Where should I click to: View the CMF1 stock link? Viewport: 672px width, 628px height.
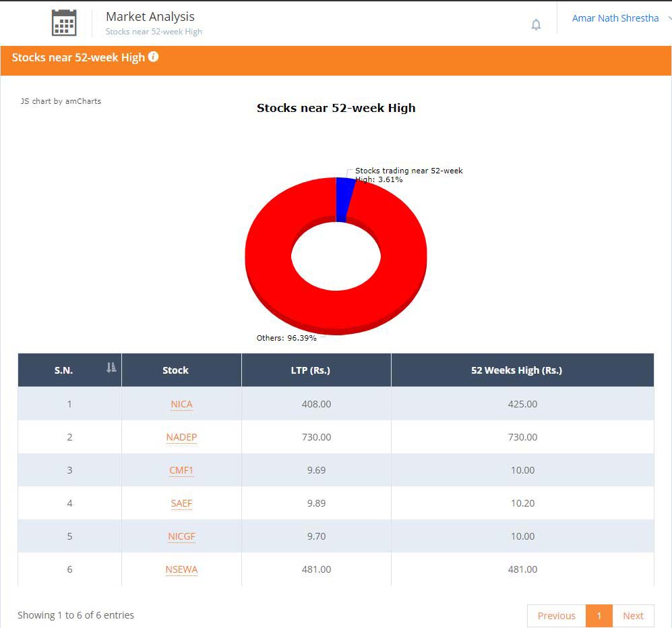point(181,470)
